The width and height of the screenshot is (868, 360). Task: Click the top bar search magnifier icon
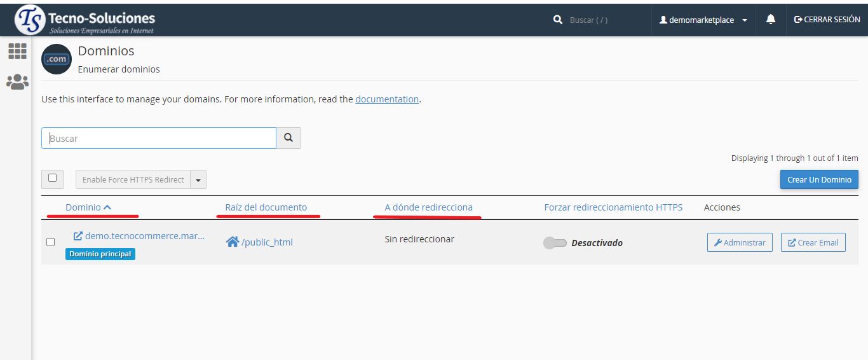pyautogui.click(x=558, y=20)
